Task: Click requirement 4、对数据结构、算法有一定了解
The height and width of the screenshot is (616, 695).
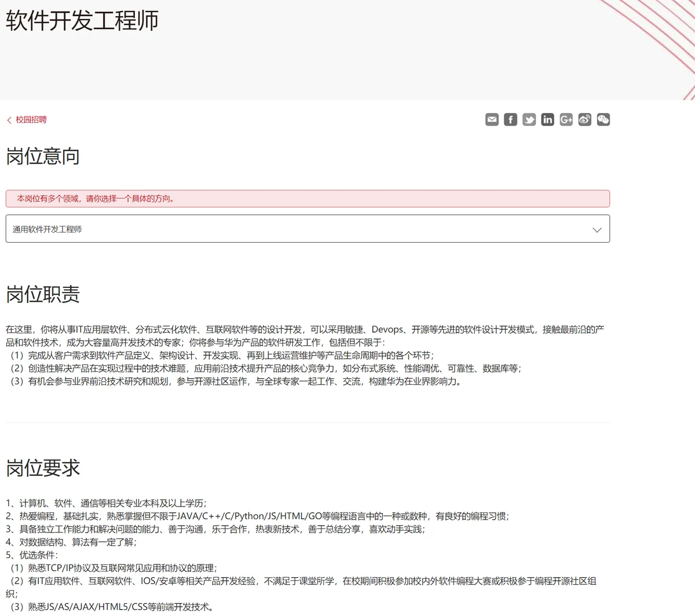Action: 71,542
